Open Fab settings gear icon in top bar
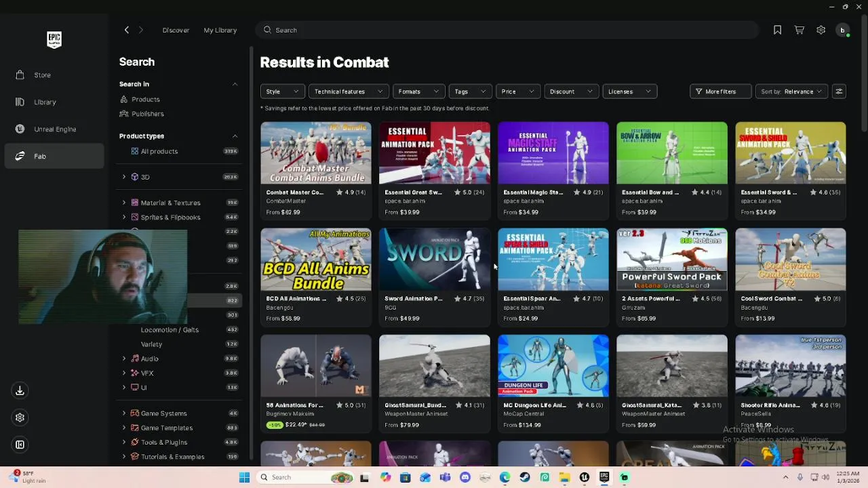868x488 pixels. (821, 30)
